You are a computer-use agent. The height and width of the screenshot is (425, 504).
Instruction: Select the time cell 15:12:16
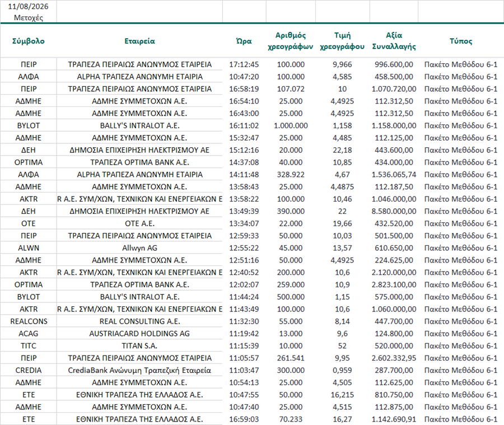pyautogui.click(x=244, y=150)
